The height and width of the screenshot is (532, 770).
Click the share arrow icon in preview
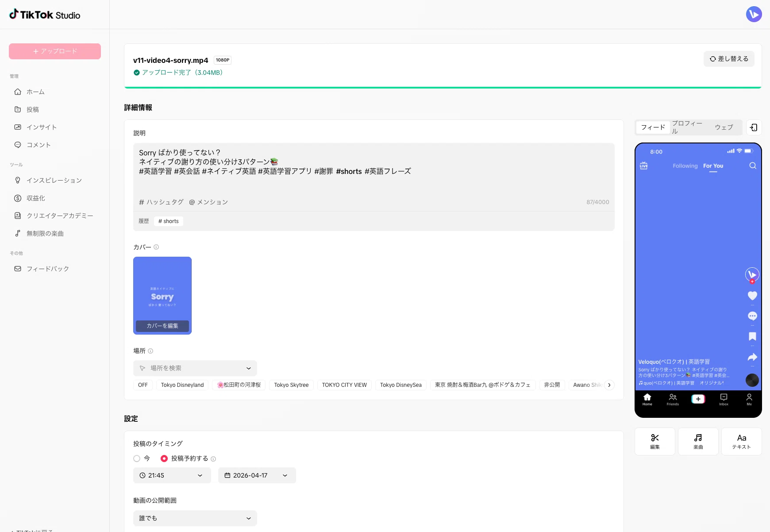click(752, 357)
